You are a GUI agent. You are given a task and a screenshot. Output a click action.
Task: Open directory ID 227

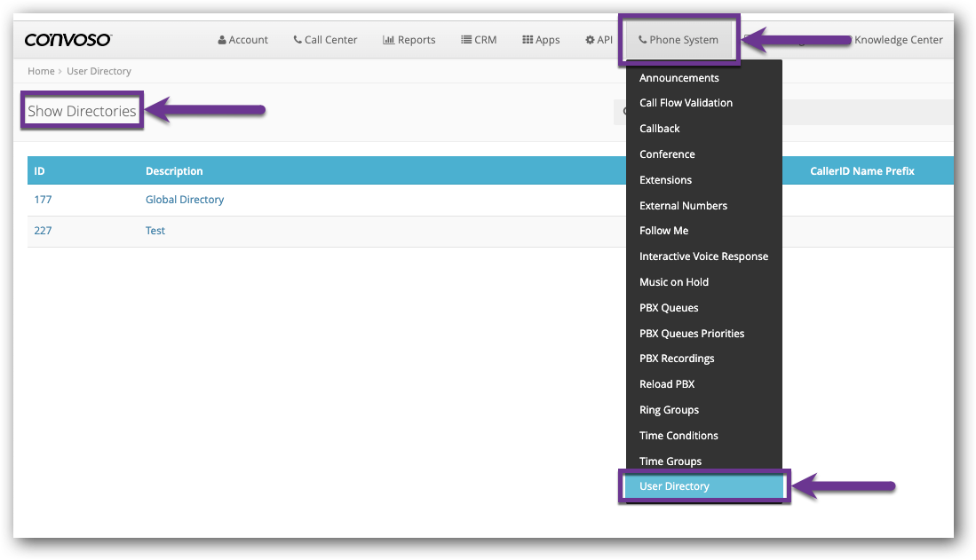click(43, 231)
